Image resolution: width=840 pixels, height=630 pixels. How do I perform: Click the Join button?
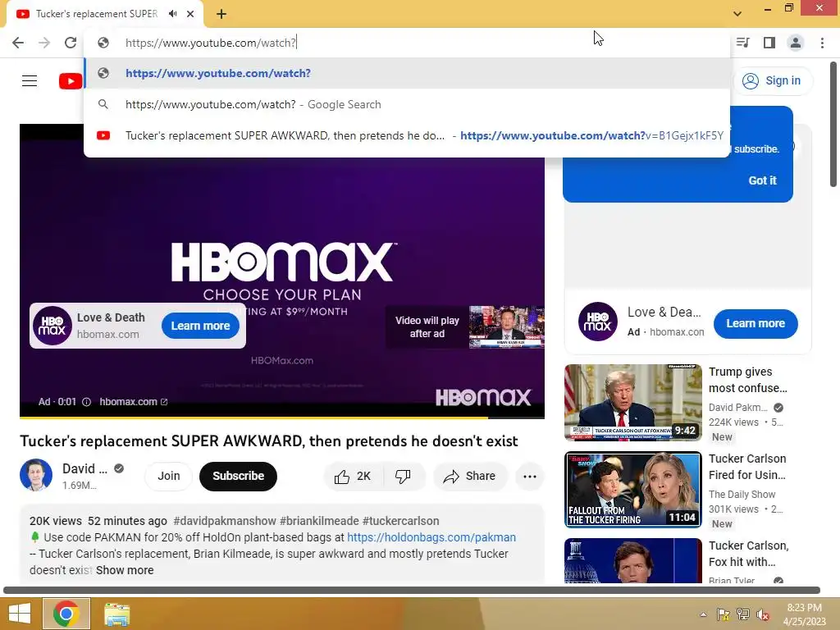pos(168,476)
